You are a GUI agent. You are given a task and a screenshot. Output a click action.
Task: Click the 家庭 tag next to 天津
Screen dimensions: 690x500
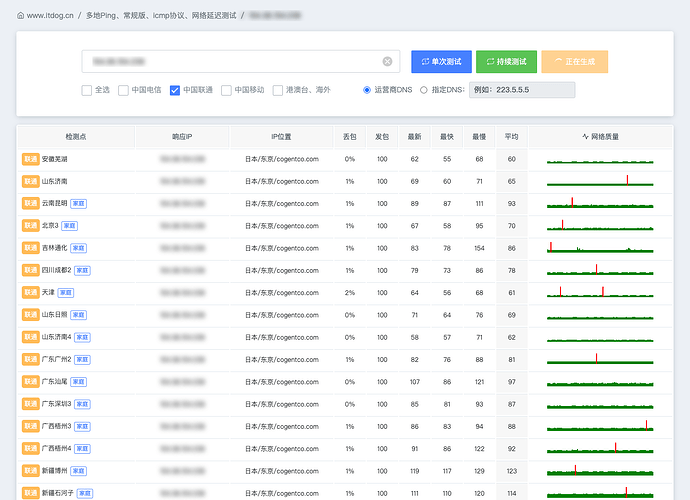click(x=66, y=293)
